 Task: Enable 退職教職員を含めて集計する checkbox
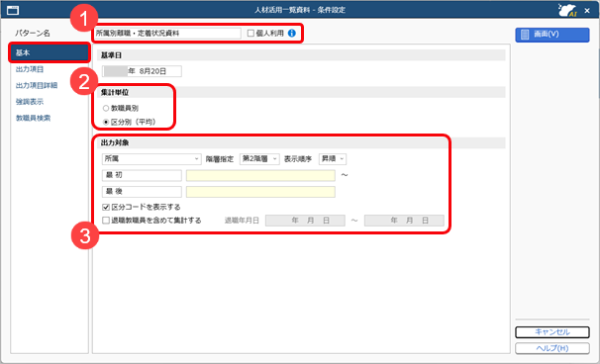pyautogui.click(x=106, y=221)
